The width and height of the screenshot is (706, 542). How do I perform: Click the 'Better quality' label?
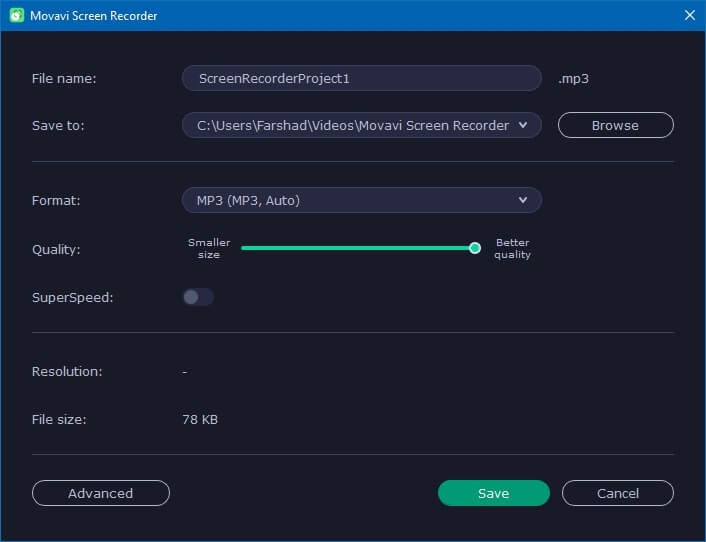[512, 248]
